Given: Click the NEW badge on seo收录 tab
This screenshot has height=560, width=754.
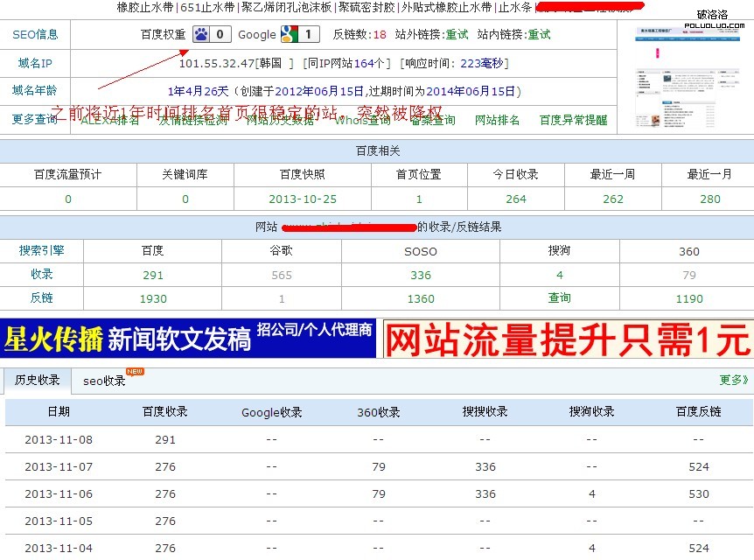Looking at the screenshot, I should click(135, 371).
